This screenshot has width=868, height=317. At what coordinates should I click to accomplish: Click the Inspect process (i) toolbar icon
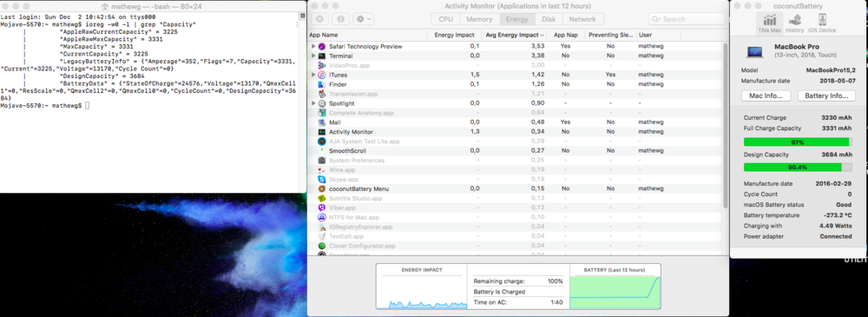coord(340,19)
